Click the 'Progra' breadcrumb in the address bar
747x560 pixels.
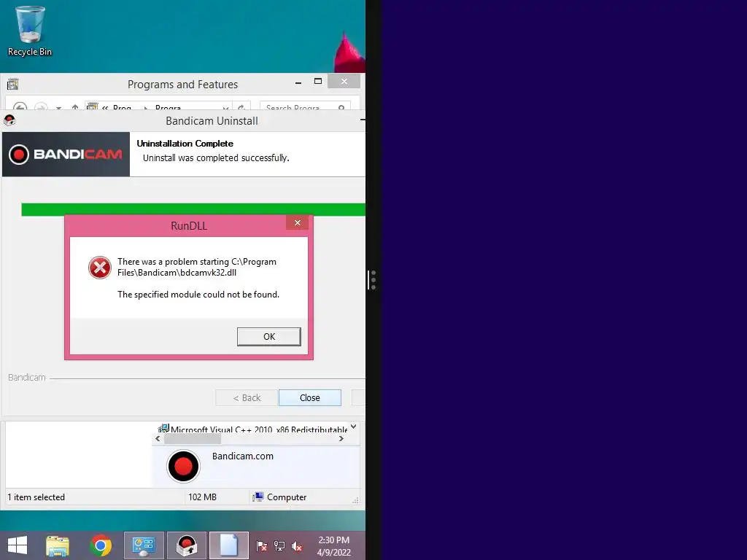click(x=168, y=108)
